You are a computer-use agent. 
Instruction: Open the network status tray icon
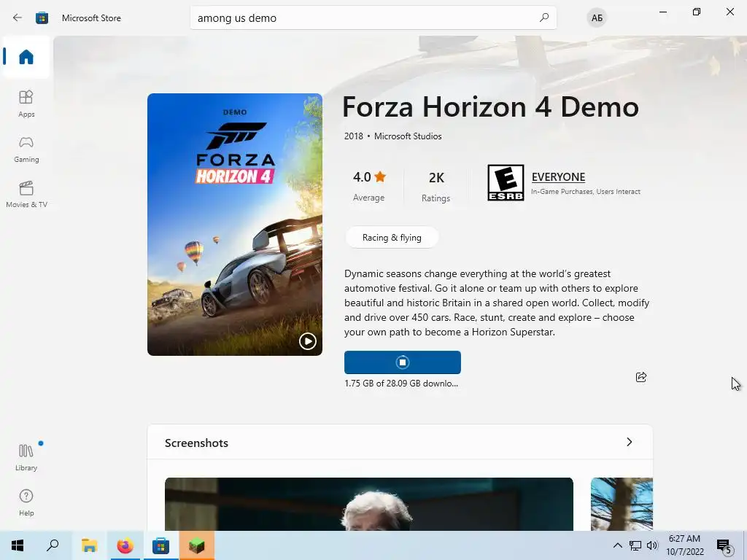pos(635,545)
